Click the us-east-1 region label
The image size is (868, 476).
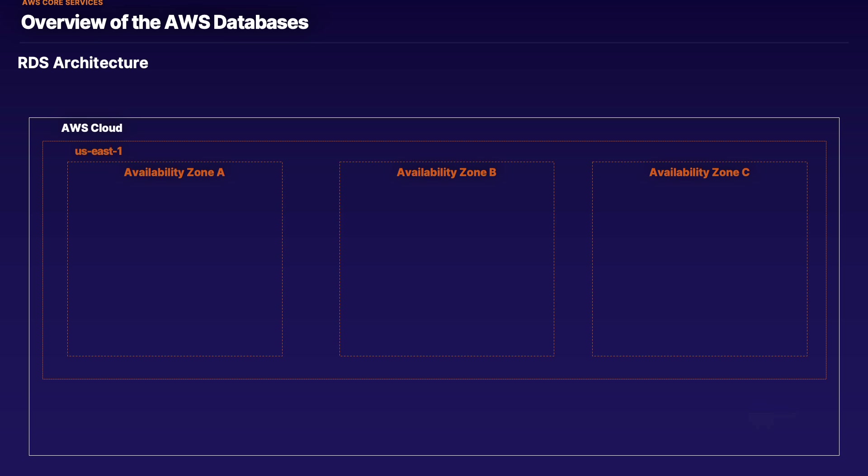[x=99, y=151]
